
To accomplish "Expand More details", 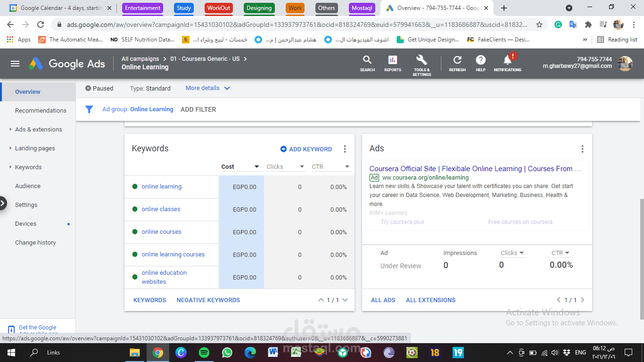I will 207,88.
